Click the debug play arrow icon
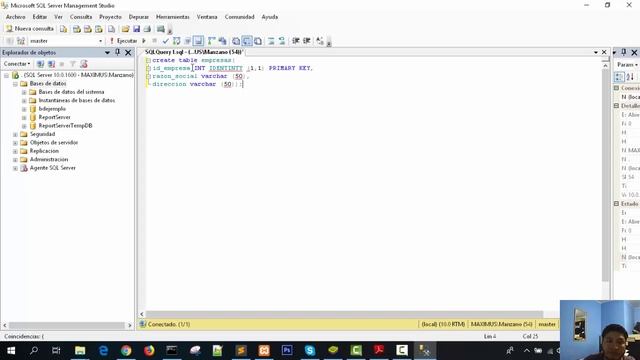640x360 pixels. (144, 41)
